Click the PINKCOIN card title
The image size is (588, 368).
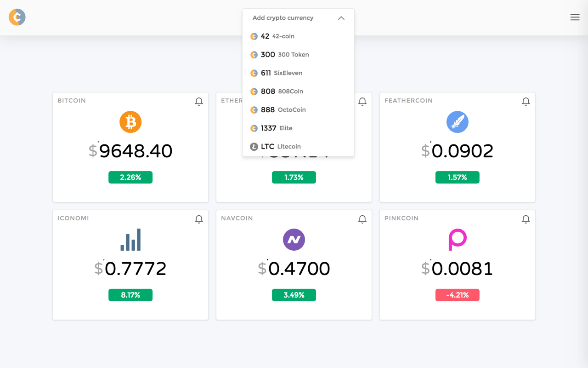point(401,218)
